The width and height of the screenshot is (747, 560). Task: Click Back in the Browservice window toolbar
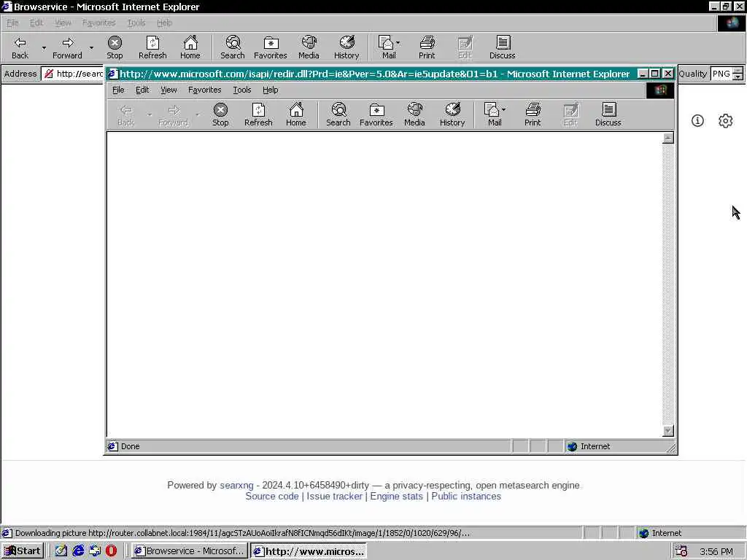click(x=20, y=47)
